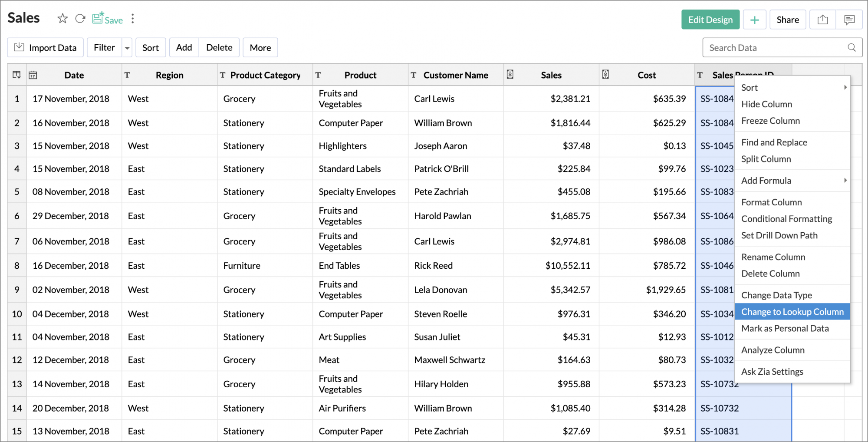Click the Search Data input field
The height and width of the screenshot is (442, 868).
[x=775, y=48]
